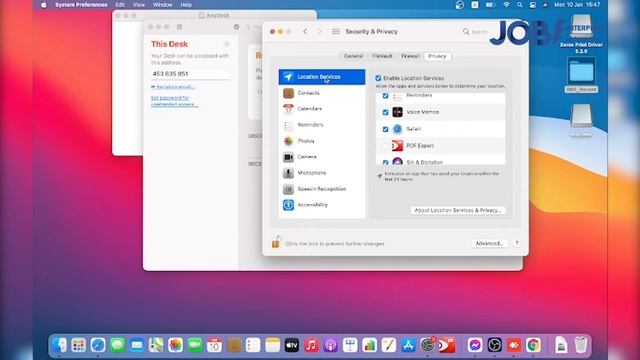This screenshot has width=640, height=360.
Task: Click the lock icon to prevent changes
Action: (x=276, y=242)
